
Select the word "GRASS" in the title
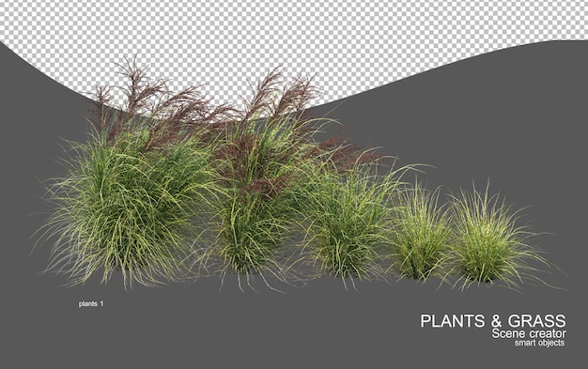coord(536,321)
